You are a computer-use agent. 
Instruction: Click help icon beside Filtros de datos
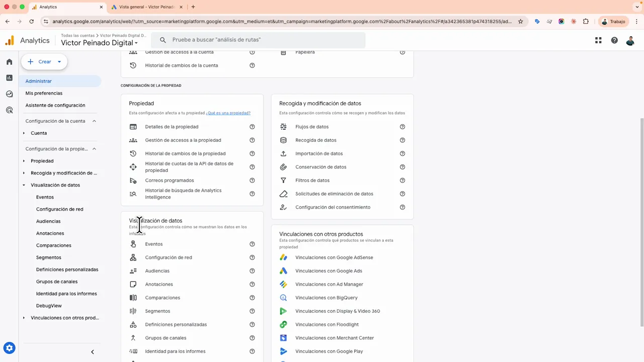tap(403, 180)
